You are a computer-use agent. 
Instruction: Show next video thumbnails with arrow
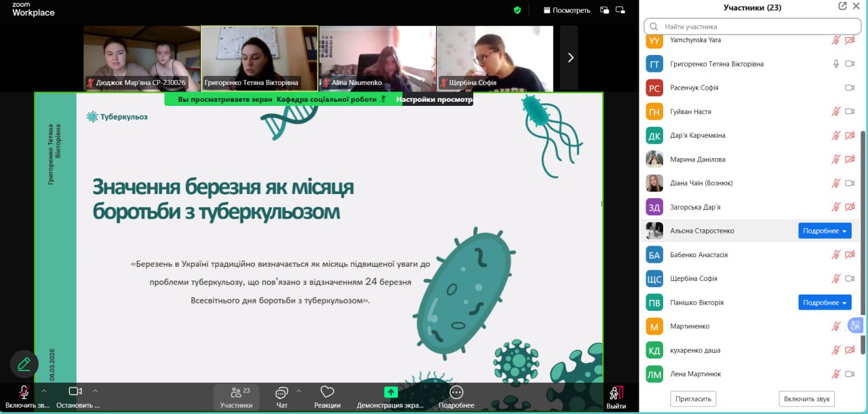pos(570,58)
